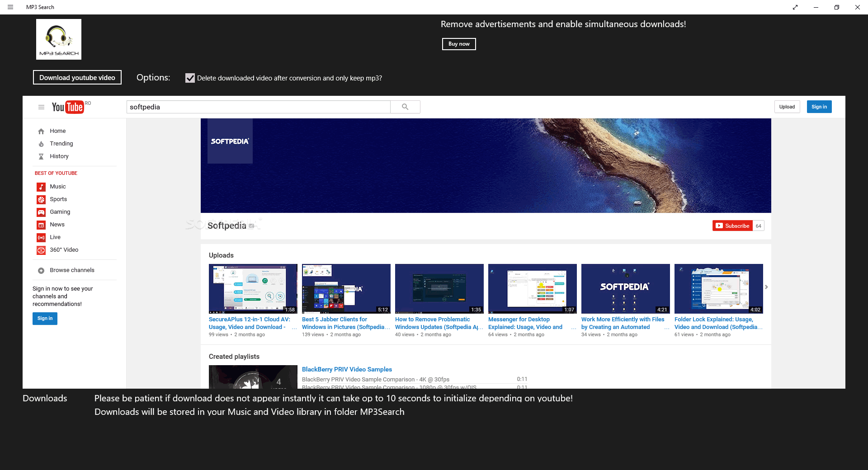Select the Gaming controller icon
Image resolution: width=868 pixels, height=470 pixels.
[41, 212]
